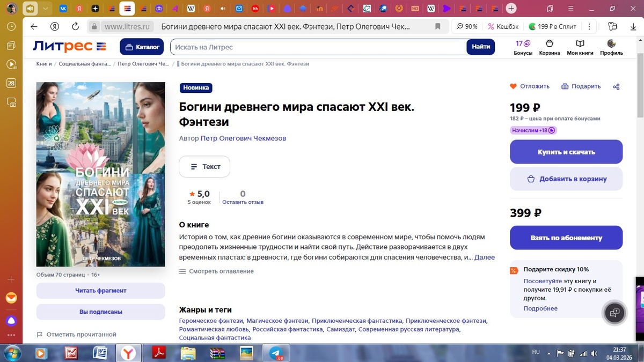Image resolution: width=644 pixels, height=362 pixels.
Task: Open Бонусы with 17 points icon
Action: (523, 47)
